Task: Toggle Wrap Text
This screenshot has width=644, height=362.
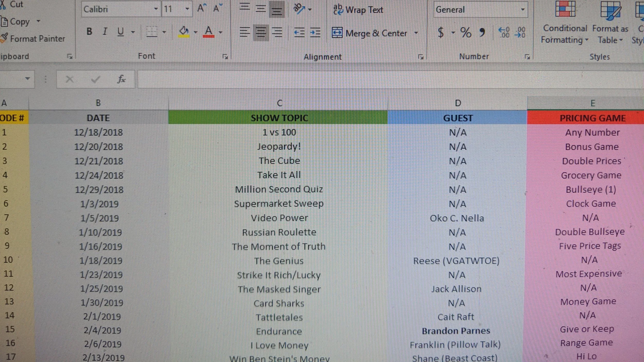Action: 358,10
